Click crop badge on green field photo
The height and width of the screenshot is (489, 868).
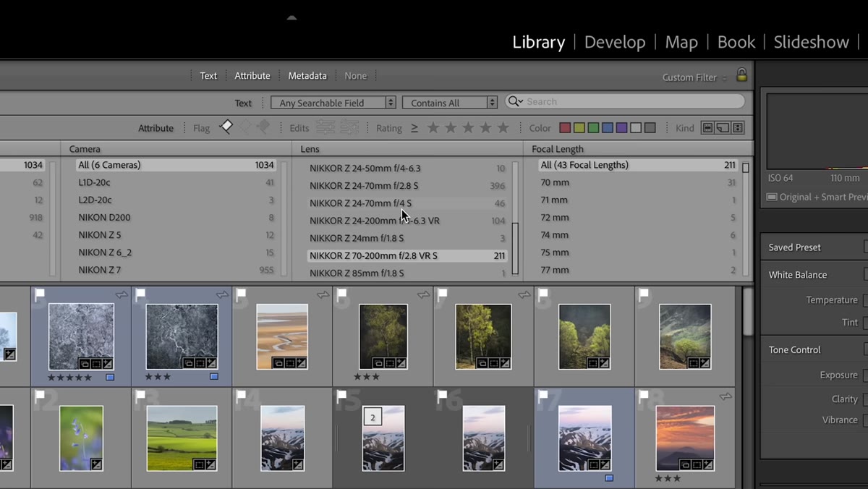(x=199, y=464)
